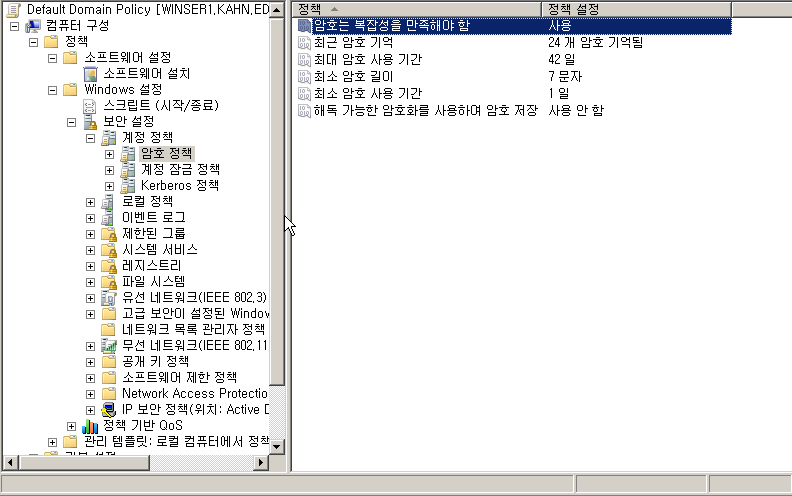792x496 pixels.
Task: Click the tree pane scroll left arrow
Action: (10, 462)
